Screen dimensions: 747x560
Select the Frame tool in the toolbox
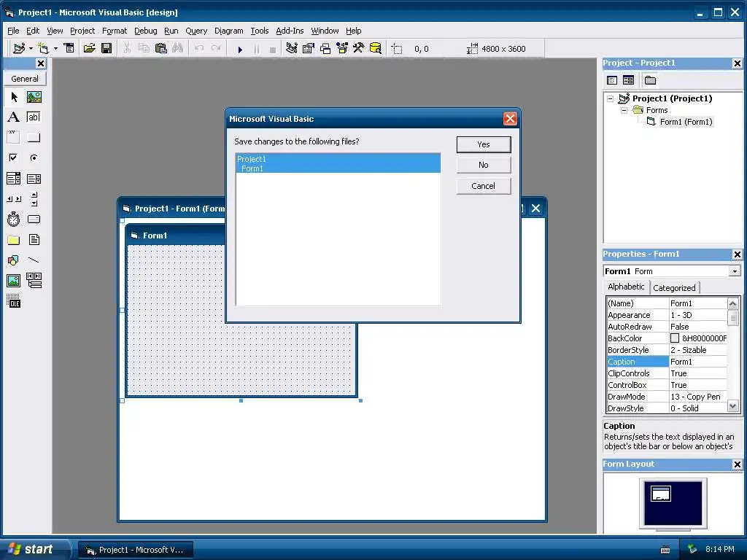(x=14, y=137)
